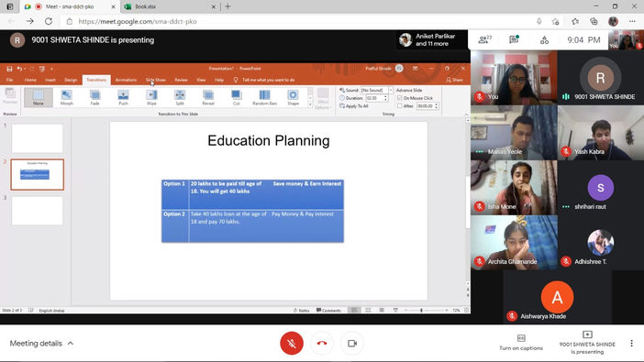The height and width of the screenshot is (362, 644).
Task: Select the Fade transition icon
Action: pyautogui.click(x=94, y=98)
